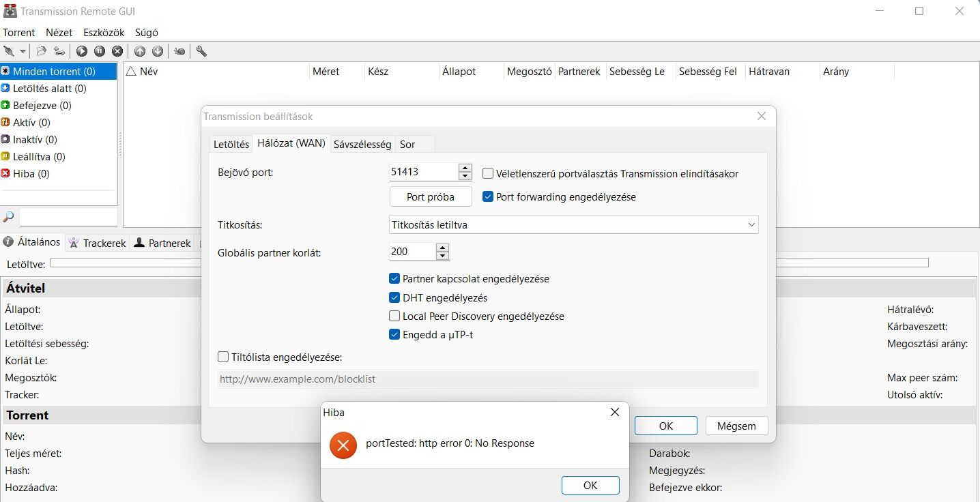Toggle Port forwarding engedélyezése checkbox
The height and width of the screenshot is (502, 980).
tap(488, 196)
